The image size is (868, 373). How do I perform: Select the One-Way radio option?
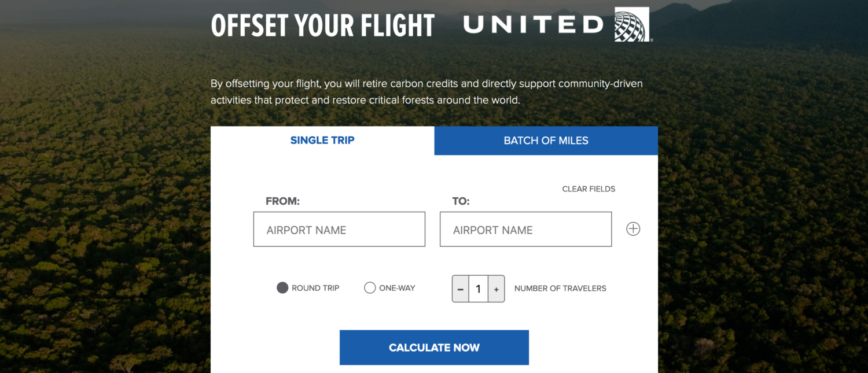coord(370,287)
